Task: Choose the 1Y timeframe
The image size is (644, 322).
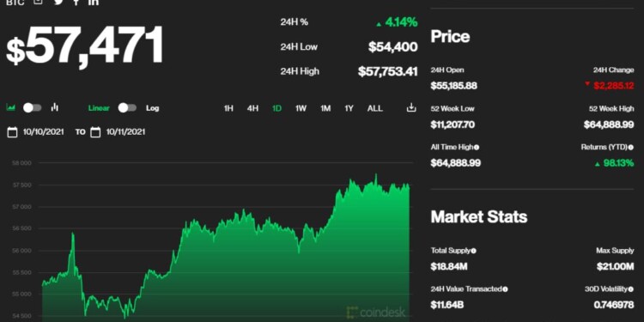Action: point(349,108)
